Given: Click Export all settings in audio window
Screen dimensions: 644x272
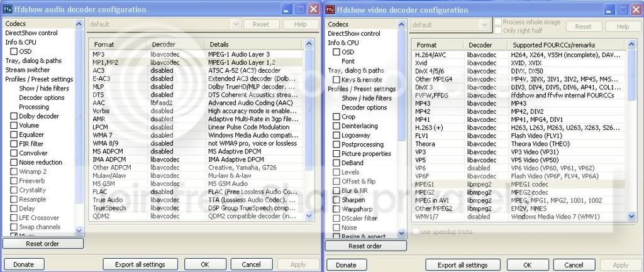Looking at the screenshot, I should [140, 264].
